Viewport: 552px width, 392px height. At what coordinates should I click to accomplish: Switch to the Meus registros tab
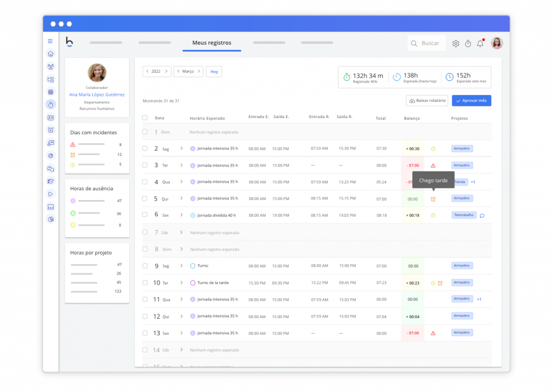pyautogui.click(x=211, y=43)
